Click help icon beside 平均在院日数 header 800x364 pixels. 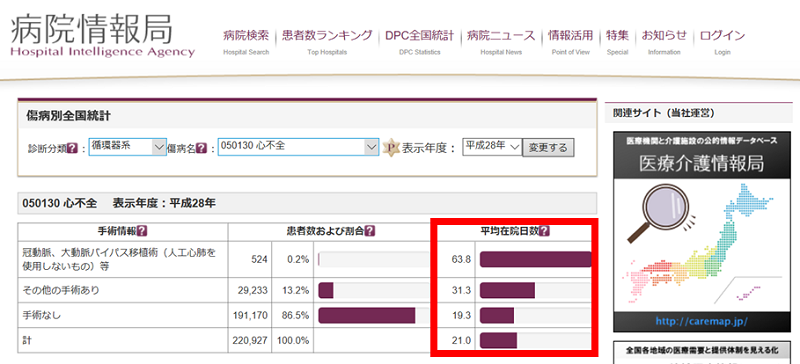tap(544, 231)
